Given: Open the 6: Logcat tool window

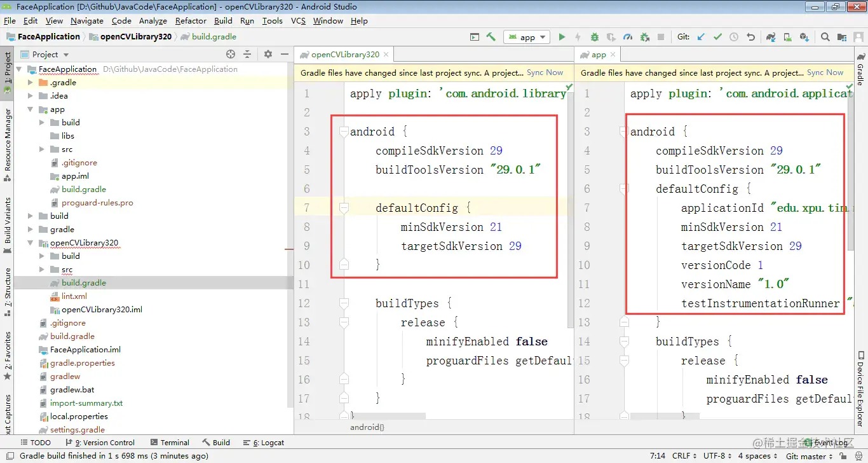Looking at the screenshot, I should (x=263, y=443).
